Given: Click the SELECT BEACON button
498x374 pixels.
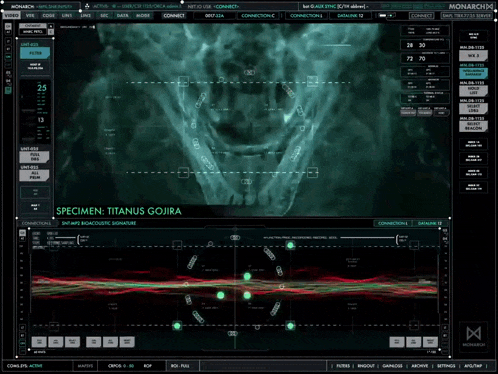Looking at the screenshot, I should point(473,126).
